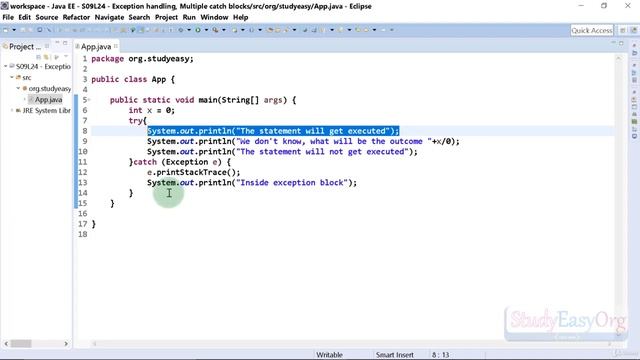Click the editor vertical scrollbar up arrow
This screenshot has width=640, height=360.
pos(619,58)
